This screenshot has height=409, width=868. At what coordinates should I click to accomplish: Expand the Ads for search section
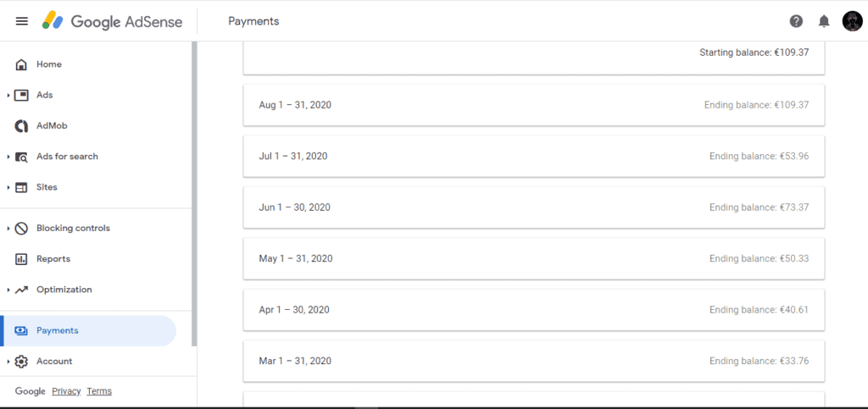point(8,157)
